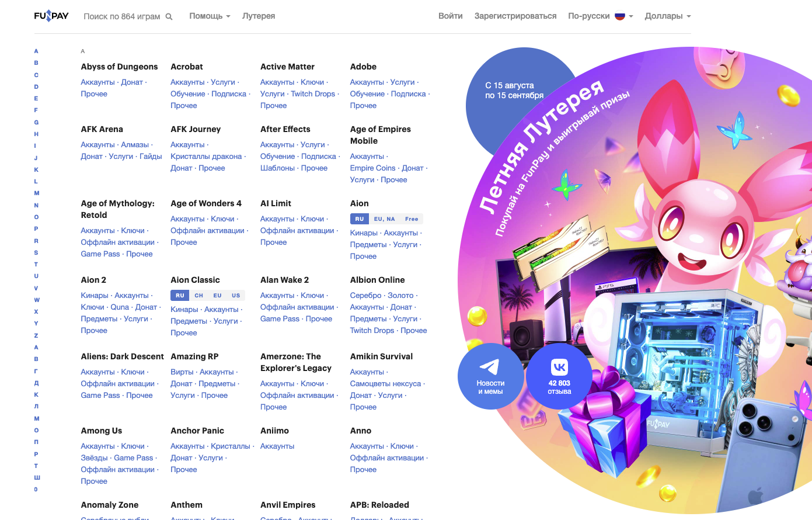Select EU, NA server for Aion
This screenshot has height=520, width=812.
click(384, 219)
